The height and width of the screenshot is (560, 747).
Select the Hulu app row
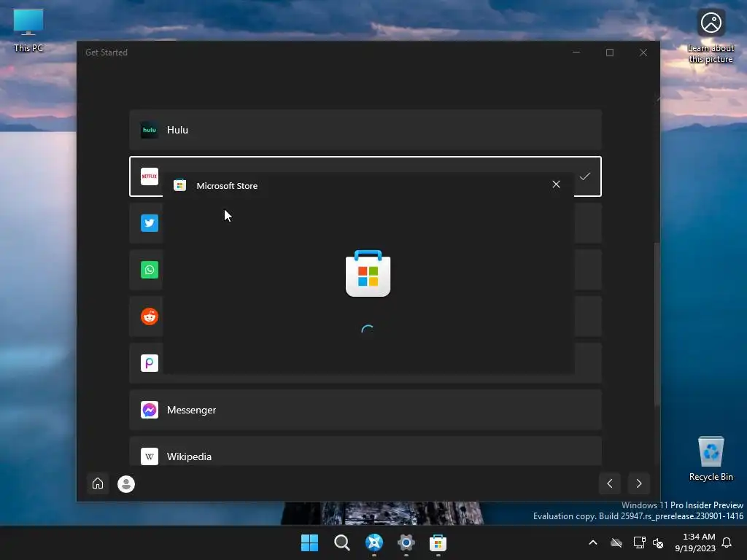click(365, 130)
